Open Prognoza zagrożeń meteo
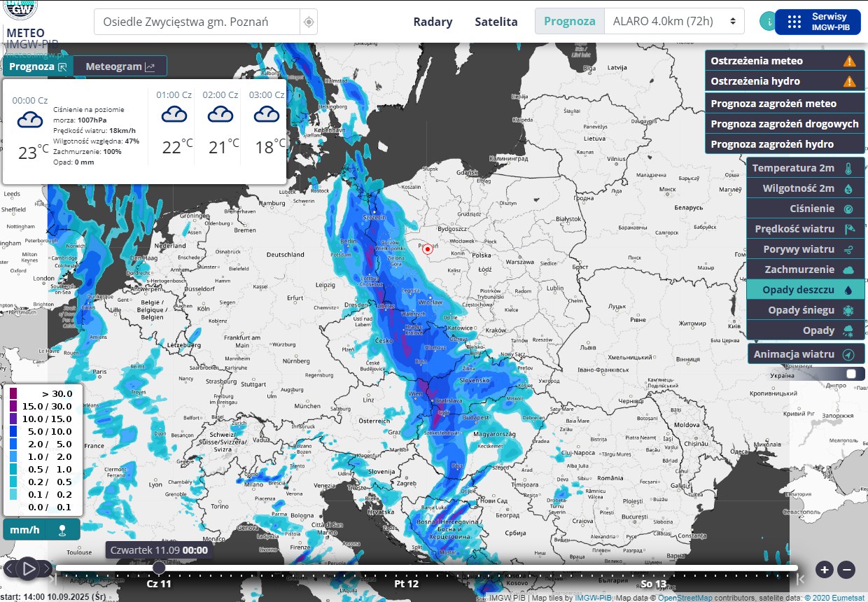The height and width of the screenshot is (602, 868). coord(784,104)
